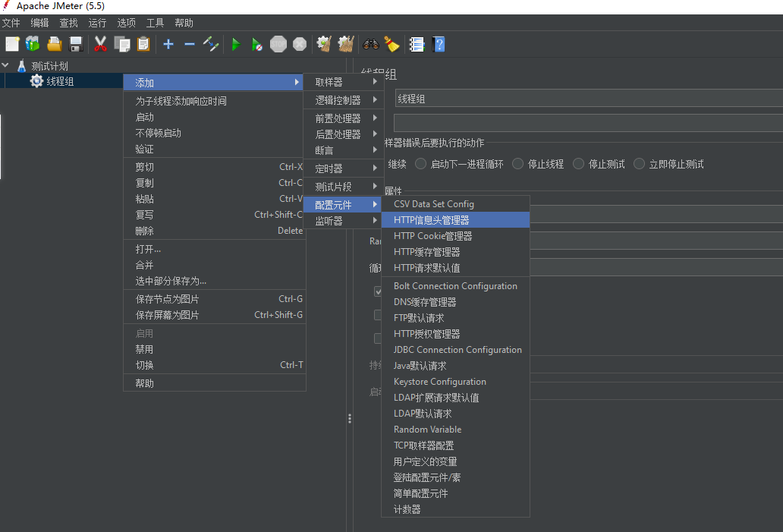Click the 线程组 name input field
This screenshot has width=783, height=532.
(531, 97)
